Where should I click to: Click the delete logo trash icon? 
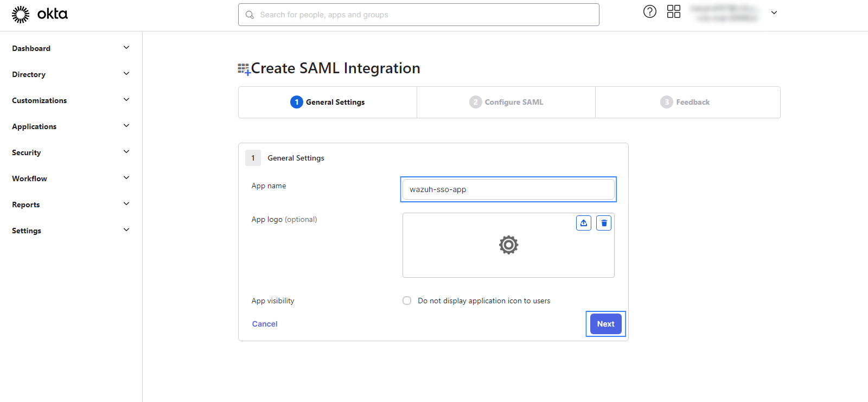[x=604, y=223]
